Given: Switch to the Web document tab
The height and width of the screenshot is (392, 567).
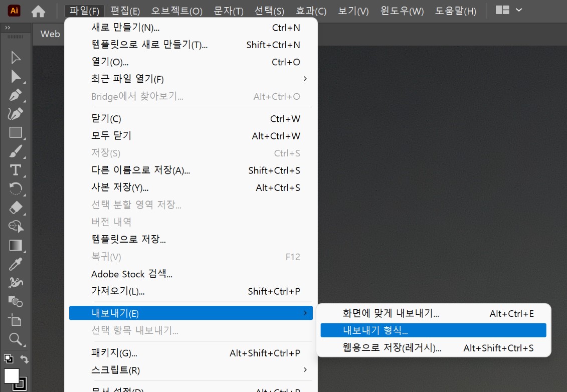Looking at the screenshot, I should point(50,35).
